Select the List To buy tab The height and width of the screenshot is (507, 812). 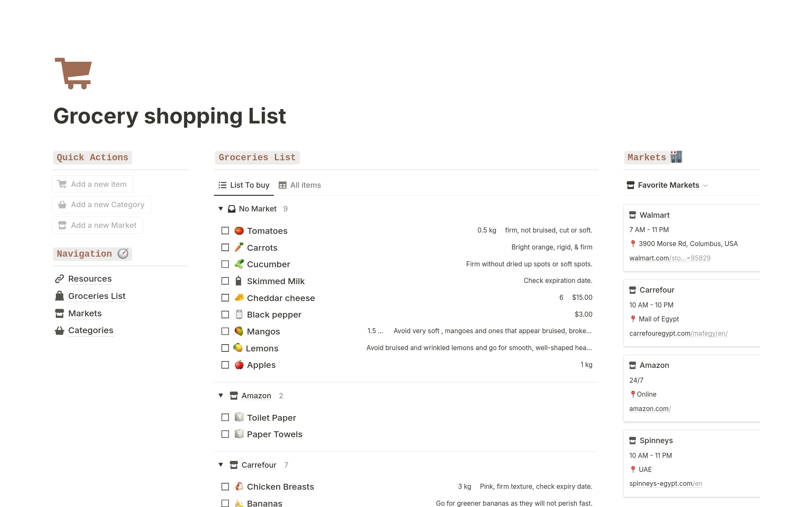click(x=250, y=185)
